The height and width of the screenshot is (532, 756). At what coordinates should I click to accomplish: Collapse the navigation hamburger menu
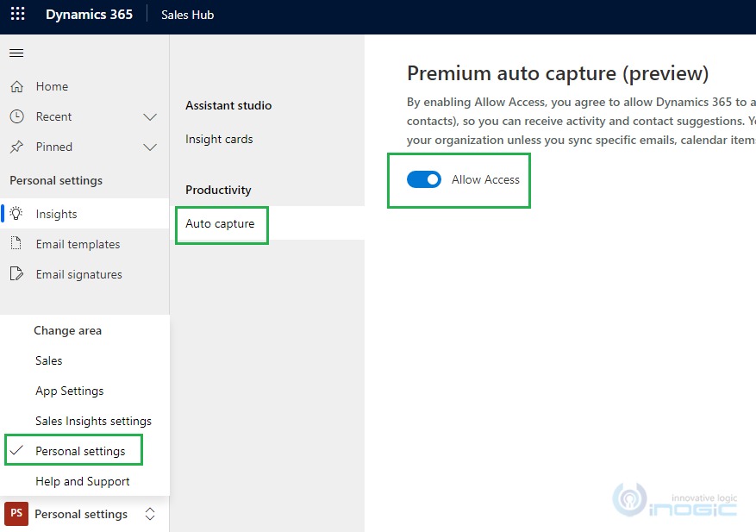pos(16,53)
